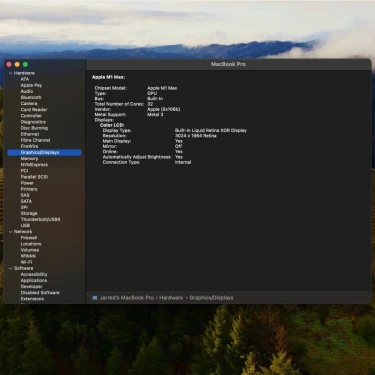The height and width of the screenshot is (375, 375).
Task: Collapse the Network section chevron
Action: [x=10, y=232]
